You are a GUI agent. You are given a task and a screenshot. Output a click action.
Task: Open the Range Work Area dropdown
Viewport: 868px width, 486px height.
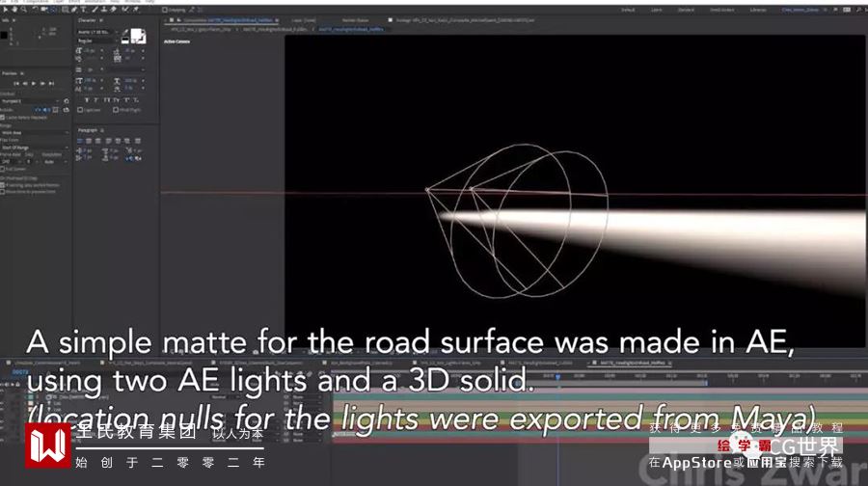[35, 133]
